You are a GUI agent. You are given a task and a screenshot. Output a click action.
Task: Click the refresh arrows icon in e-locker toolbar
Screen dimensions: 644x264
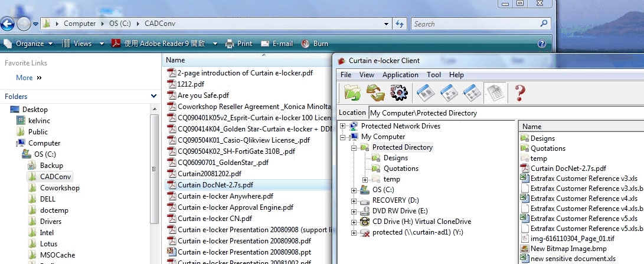pyautogui.click(x=375, y=93)
